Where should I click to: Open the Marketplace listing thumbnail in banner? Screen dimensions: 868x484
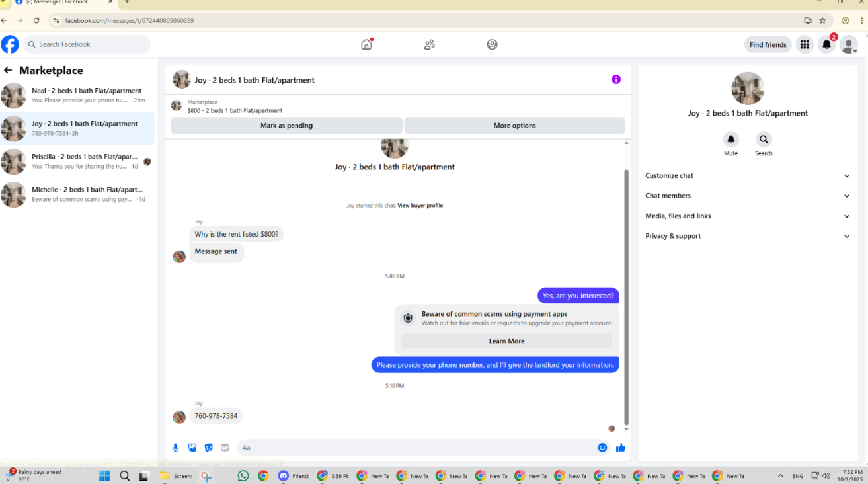tap(177, 106)
